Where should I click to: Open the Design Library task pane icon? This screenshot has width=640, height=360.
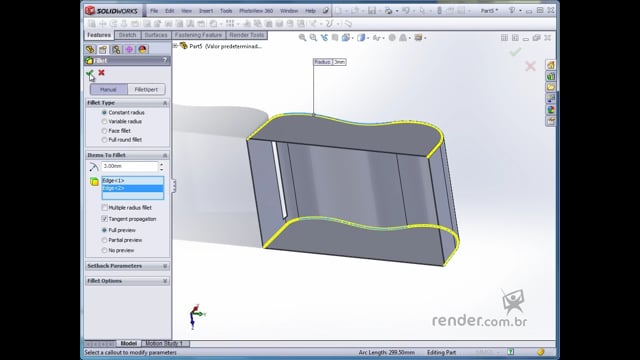pos(551,76)
